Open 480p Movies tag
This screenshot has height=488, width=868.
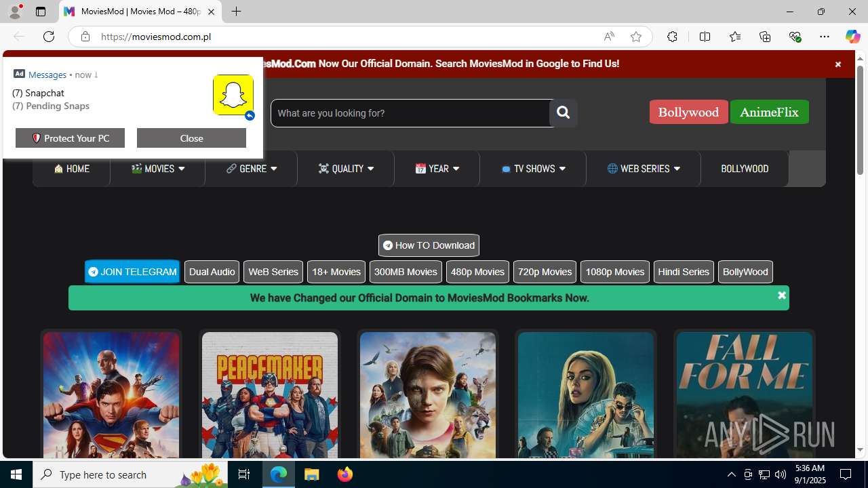477,272
